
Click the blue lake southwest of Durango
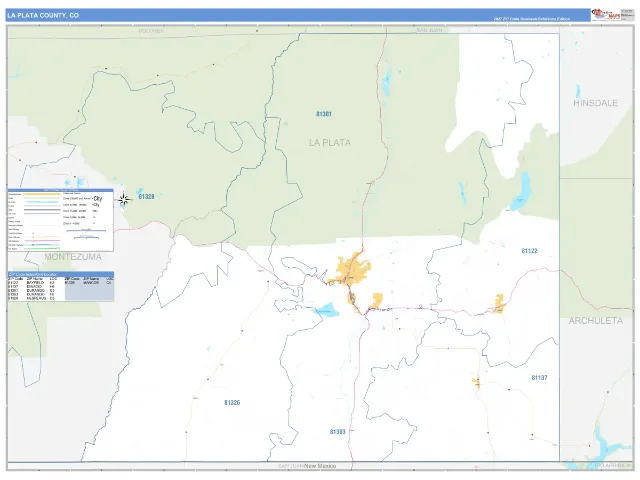coord(327,310)
